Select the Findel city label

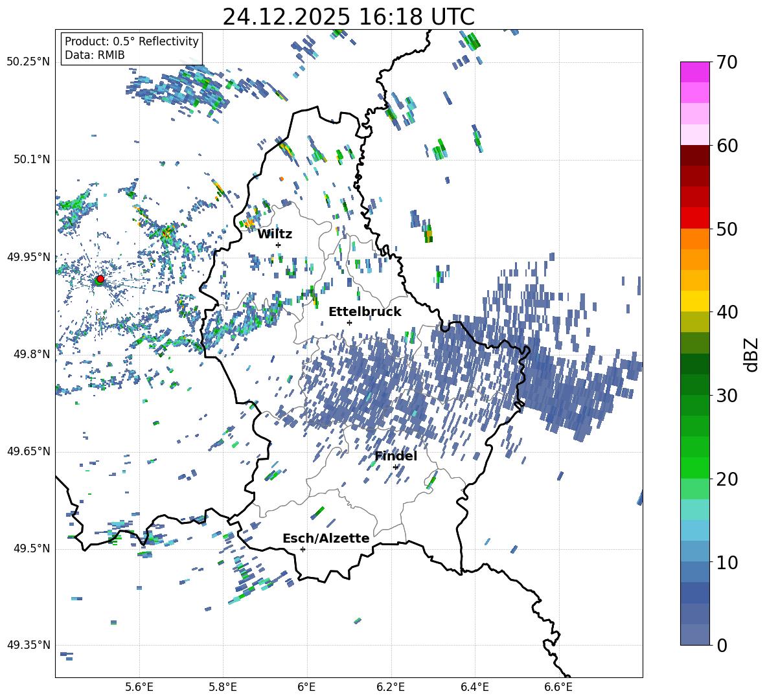point(396,456)
